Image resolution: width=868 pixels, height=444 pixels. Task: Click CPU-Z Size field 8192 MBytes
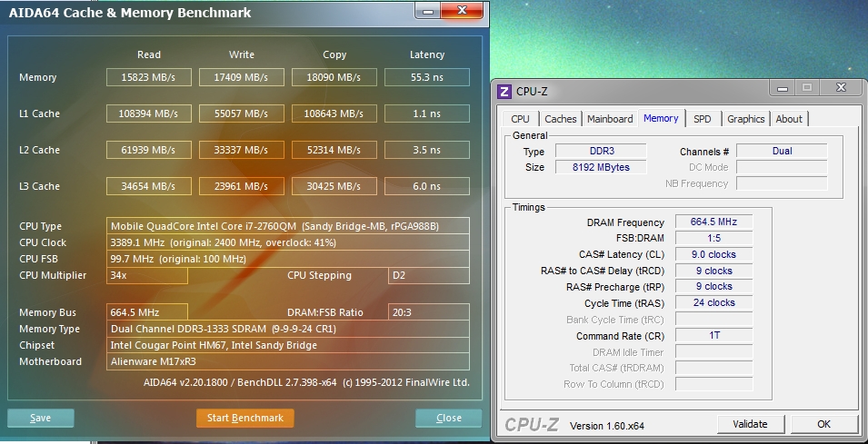point(601,167)
